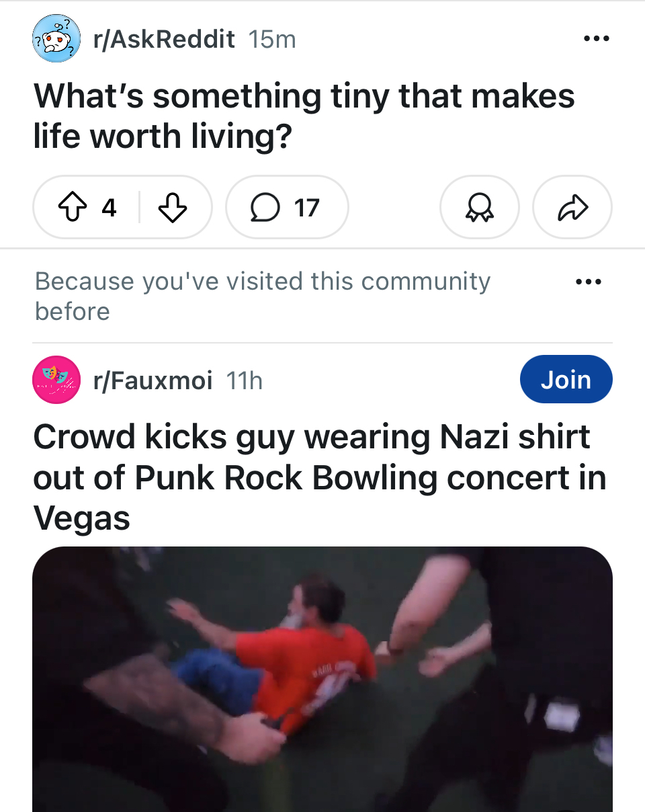
Task: Play the Punk Rock Bowling video thumbnail
Action: tap(322, 679)
